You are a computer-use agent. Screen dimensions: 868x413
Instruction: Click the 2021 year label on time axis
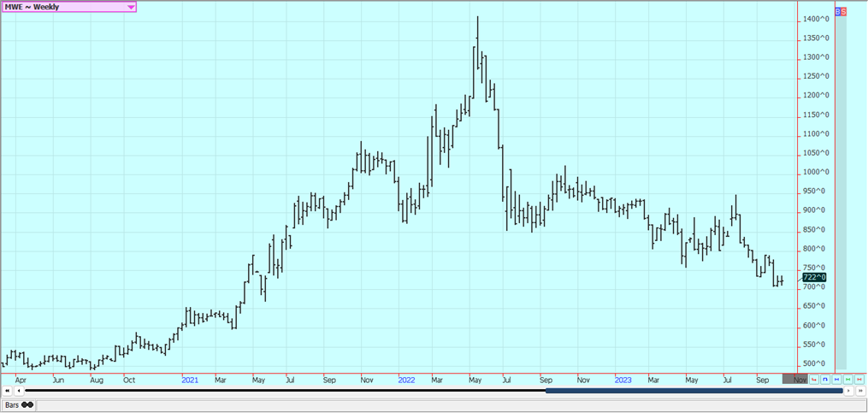[x=190, y=381]
